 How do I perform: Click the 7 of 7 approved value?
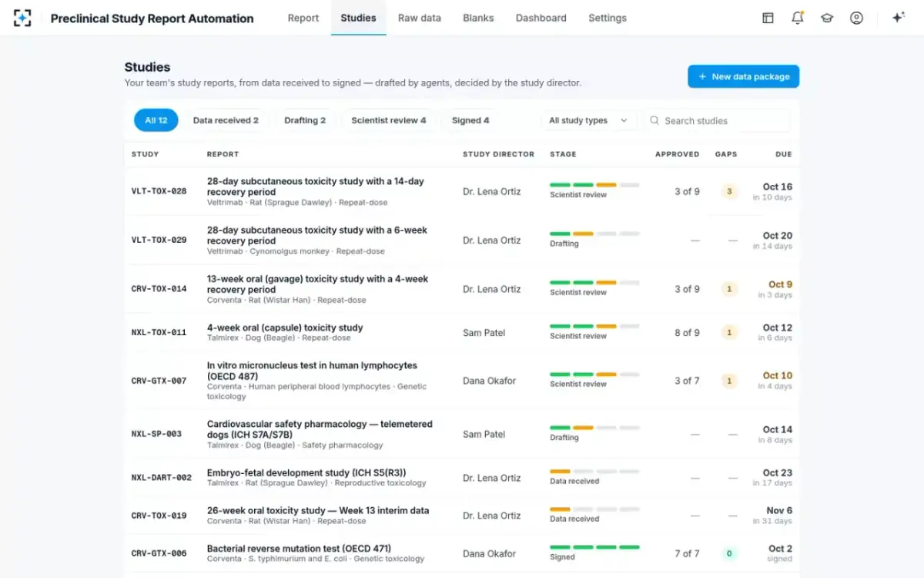[x=687, y=553]
